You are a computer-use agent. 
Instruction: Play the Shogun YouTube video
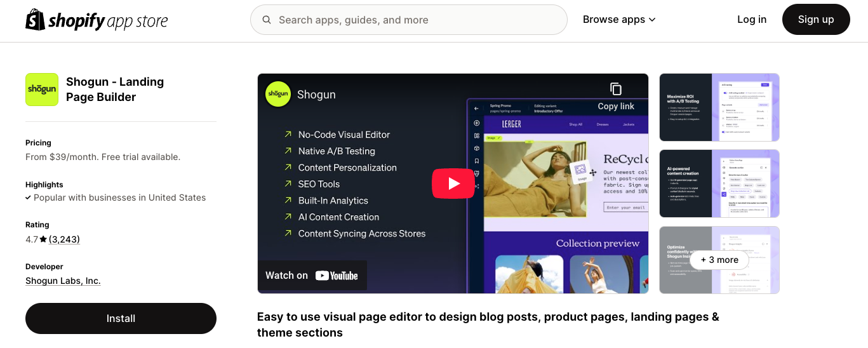coord(453,184)
